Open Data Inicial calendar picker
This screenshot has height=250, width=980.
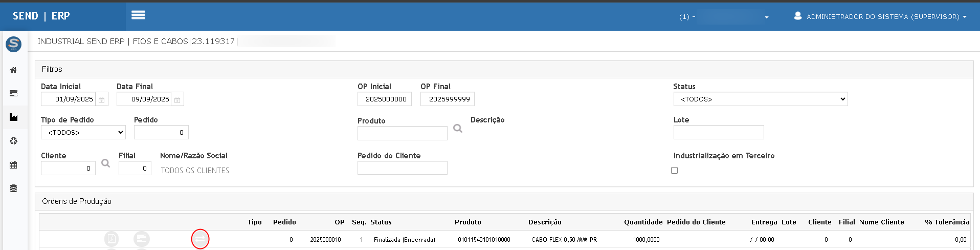[102, 99]
